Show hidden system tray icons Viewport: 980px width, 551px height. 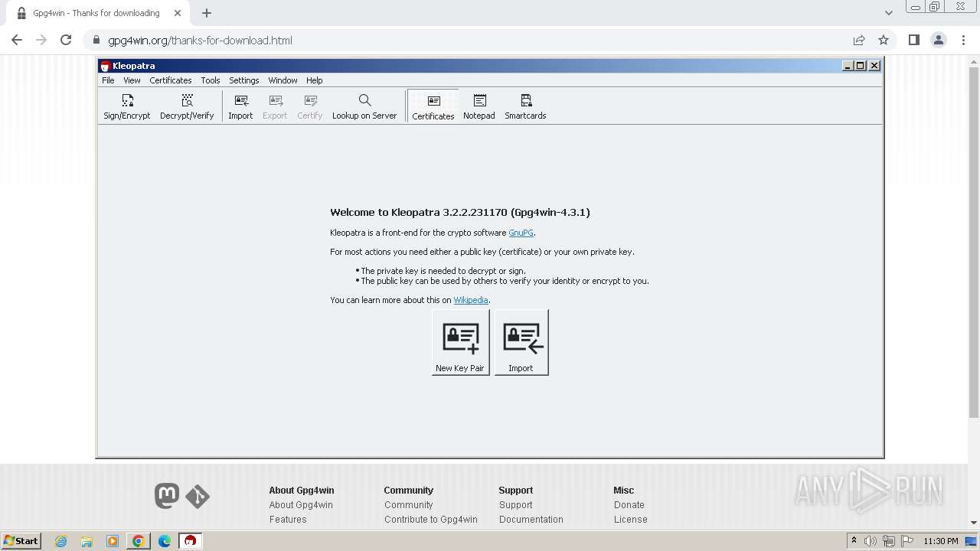pos(854,541)
